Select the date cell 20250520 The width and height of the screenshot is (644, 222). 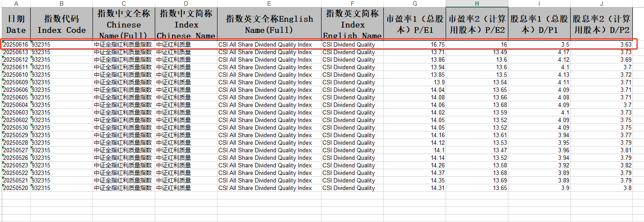point(16,188)
